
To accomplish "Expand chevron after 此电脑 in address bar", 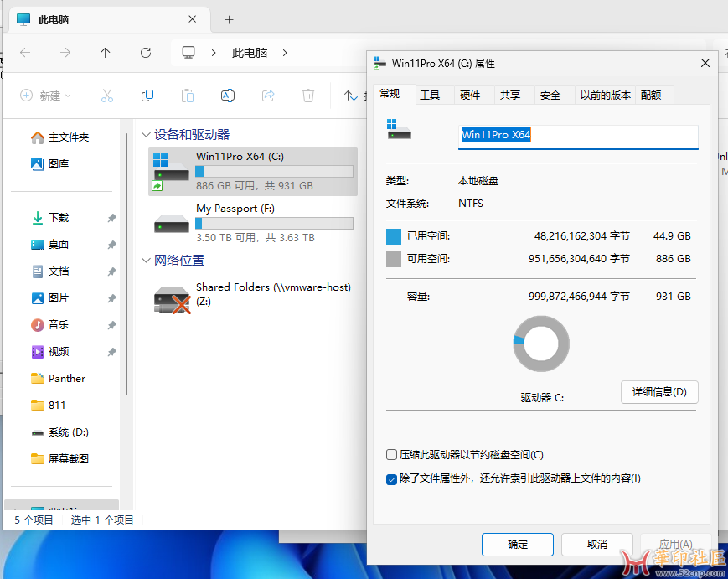I will click(285, 53).
